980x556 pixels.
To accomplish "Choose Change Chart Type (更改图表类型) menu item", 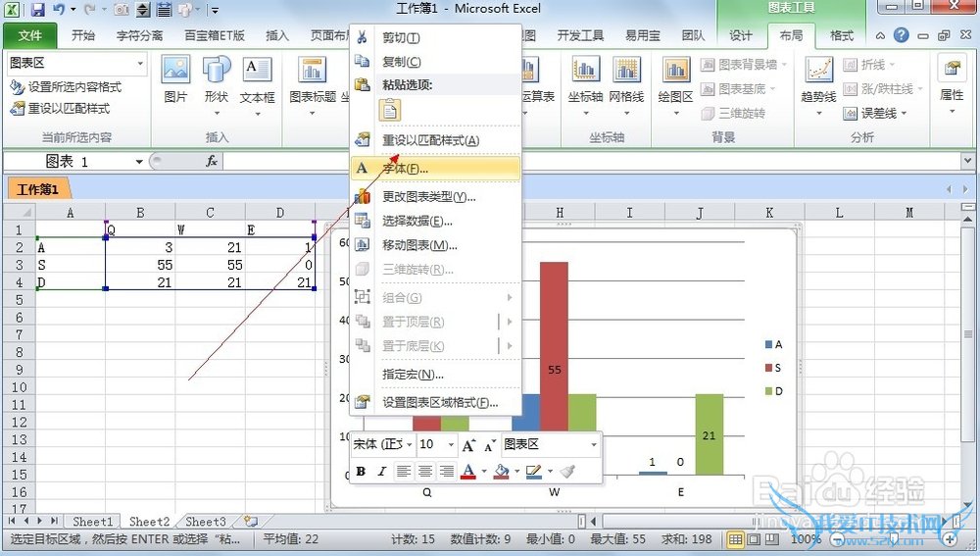I will click(x=436, y=196).
